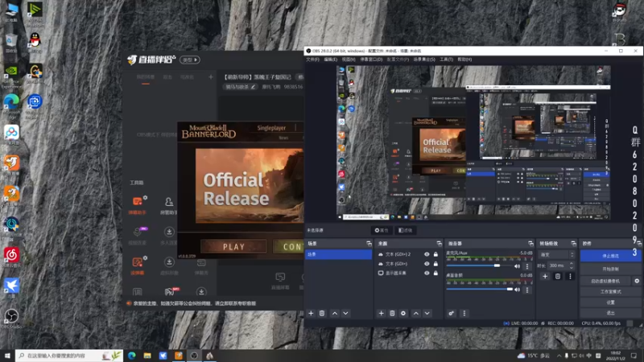Delete the selected source using the sources trash icon
Viewport: 644px width, 362px height.
tap(392, 313)
